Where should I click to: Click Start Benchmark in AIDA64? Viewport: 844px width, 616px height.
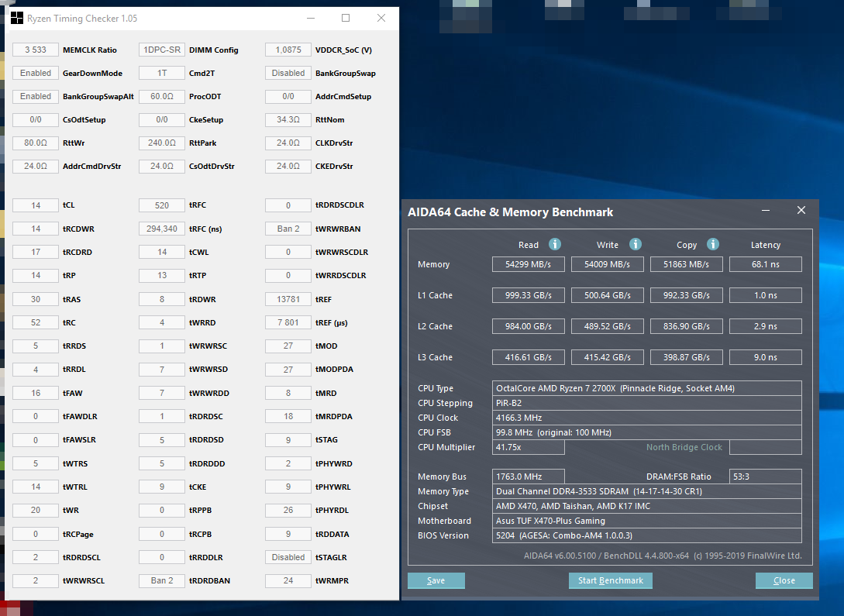click(x=611, y=580)
